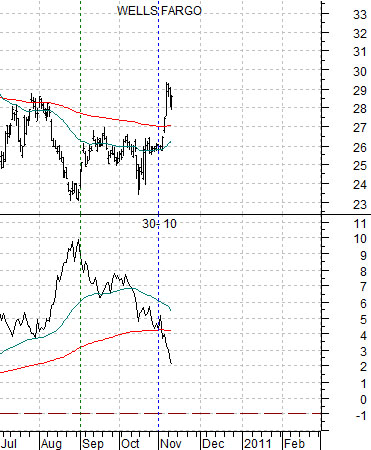
Task: Select the 2011 label on time axis
Action: (x=258, y=444)
